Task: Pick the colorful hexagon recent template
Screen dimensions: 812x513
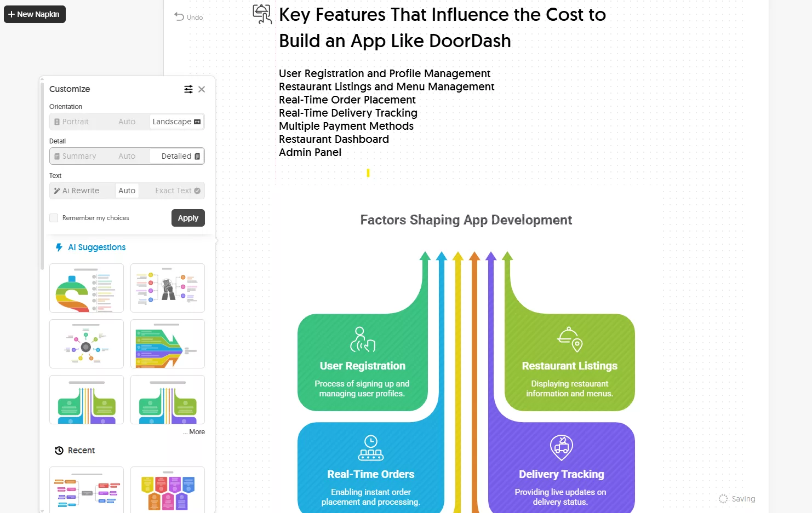Action: 168,490
